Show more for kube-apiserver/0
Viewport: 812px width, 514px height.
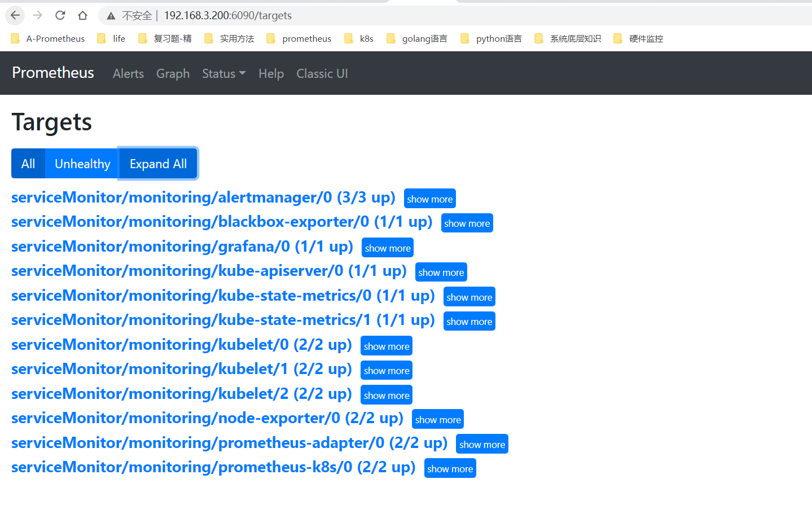pyautogui.click(x=441, y=272)
